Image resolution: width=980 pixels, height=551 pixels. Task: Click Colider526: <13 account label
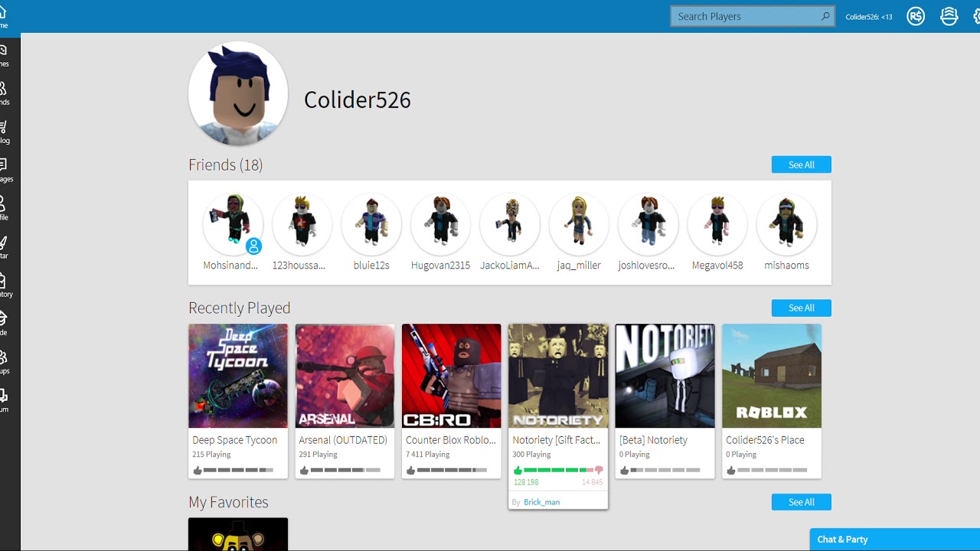tap(869, 17)
